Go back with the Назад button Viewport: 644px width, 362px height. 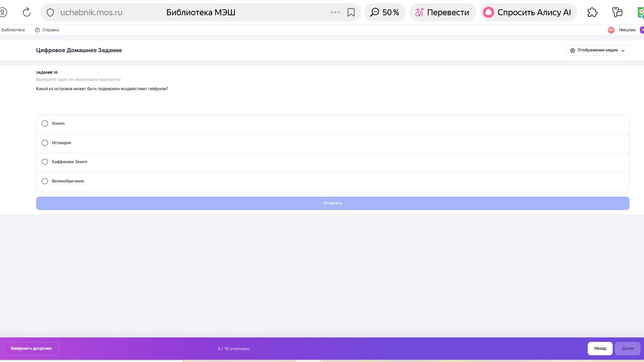(x=600, y=349)
